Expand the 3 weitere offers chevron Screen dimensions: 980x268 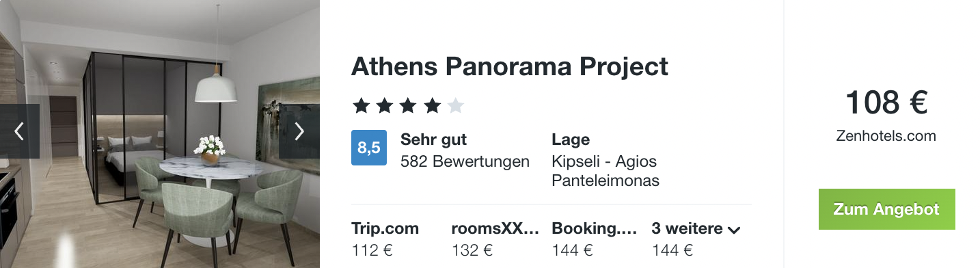click(x=734, y=230)
